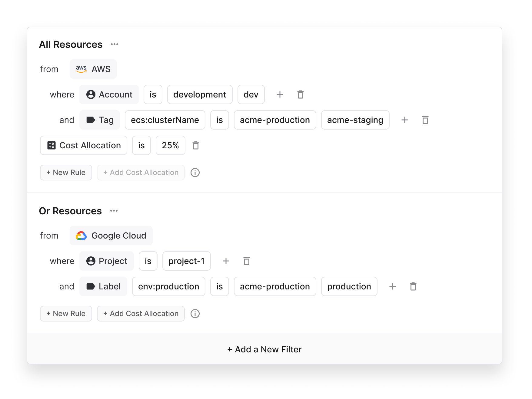
Task: Edit the 25% cost allocation value
Action: 170,146
